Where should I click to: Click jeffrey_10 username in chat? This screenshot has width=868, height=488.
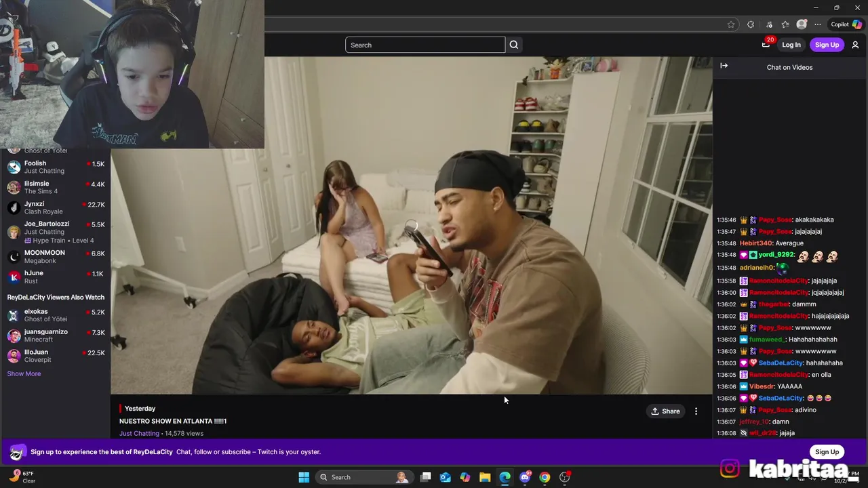click(x=754, y=422)
